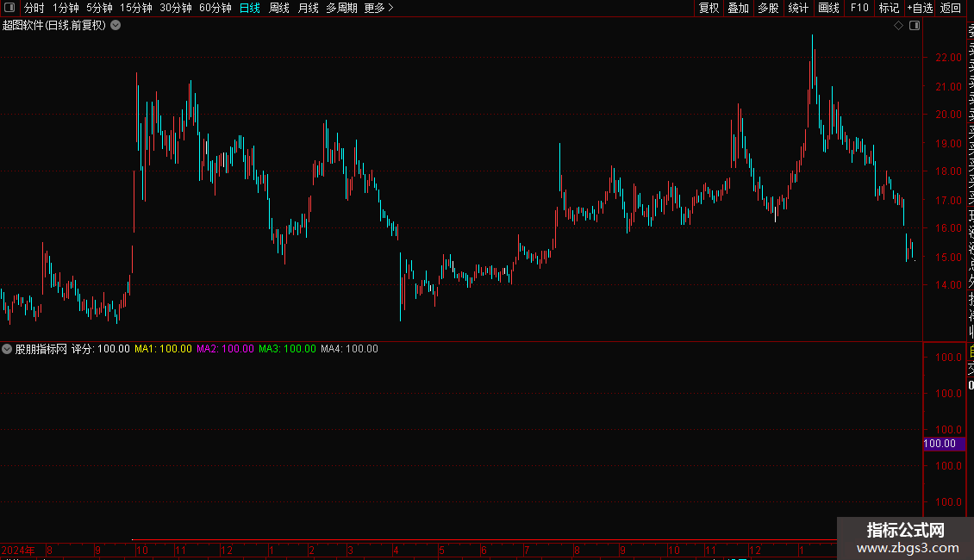Screen dimensions: 974x560
Task: Select the 日线 daily chart tab
Action: click(250, 8)
